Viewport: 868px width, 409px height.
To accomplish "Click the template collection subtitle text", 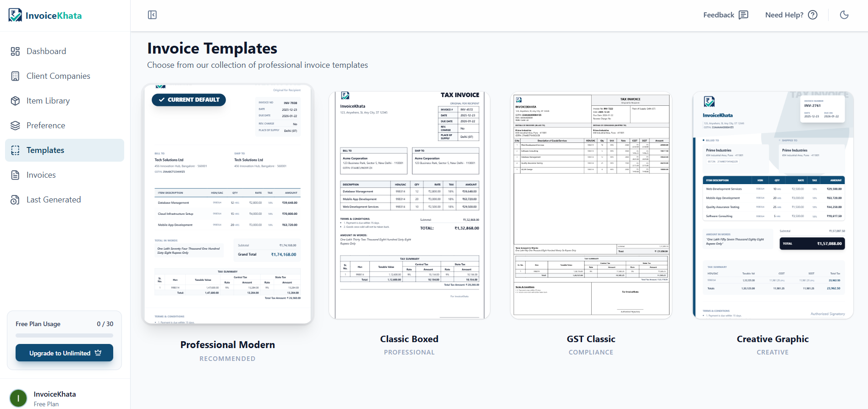I will point(258,65).
